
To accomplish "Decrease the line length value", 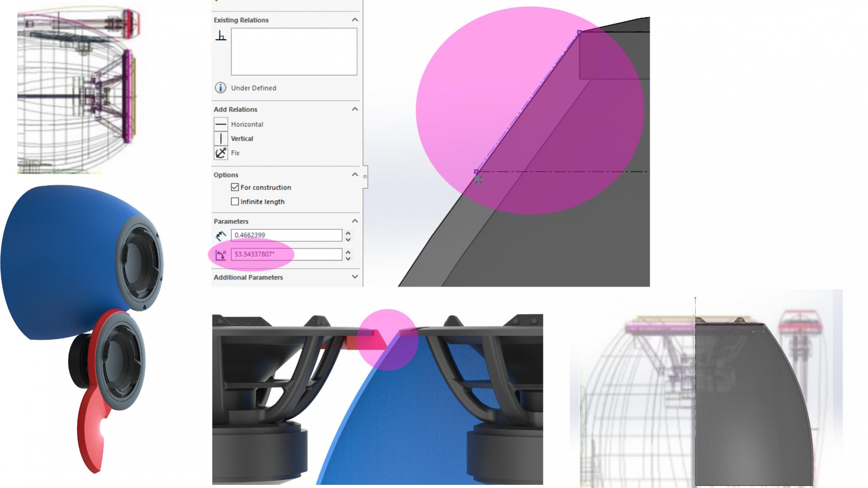I will pyautogui.click(x=348, y=239).
